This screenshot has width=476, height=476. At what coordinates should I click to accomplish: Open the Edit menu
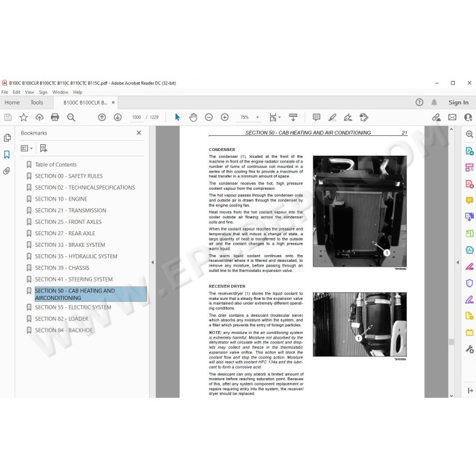point(16,92)
